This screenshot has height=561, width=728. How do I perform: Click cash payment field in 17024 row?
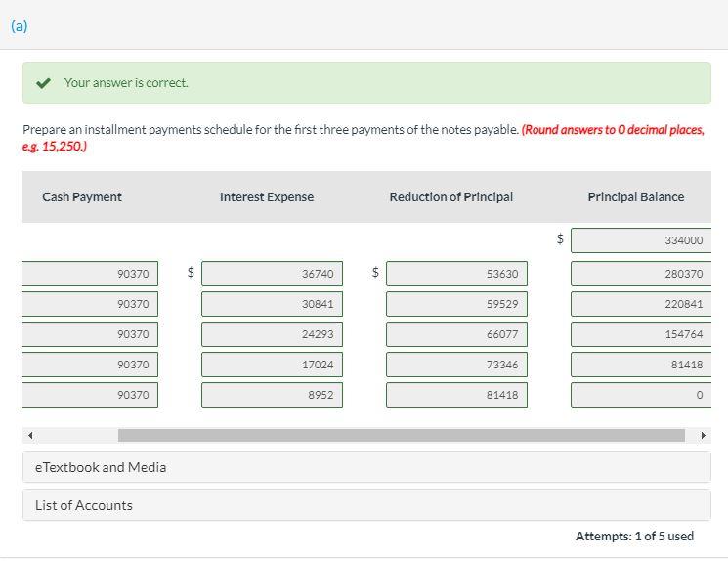click(91, 365)
